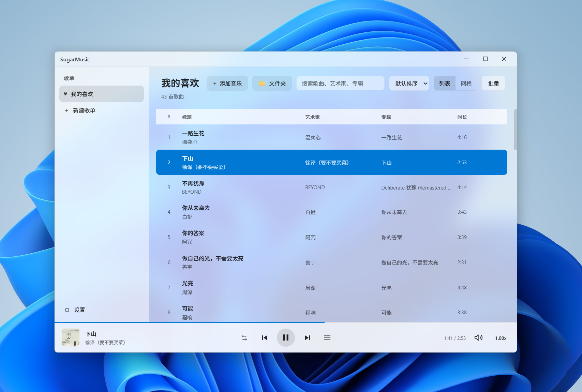Select the song 做自己的光，不需要太亮
Image resolution: width=582 pixels, height=392 pixels.
click(x=332, y=262)
